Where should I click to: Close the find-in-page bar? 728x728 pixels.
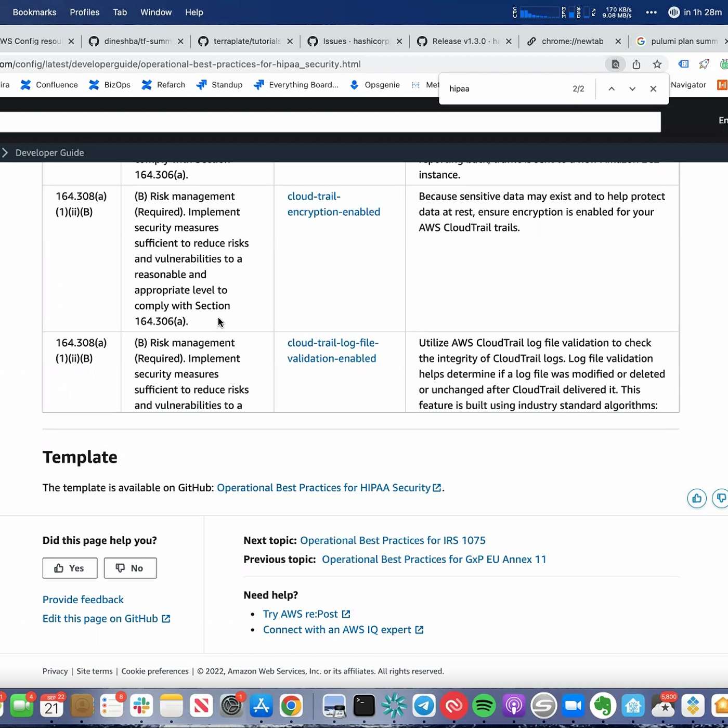pos(653,89)
